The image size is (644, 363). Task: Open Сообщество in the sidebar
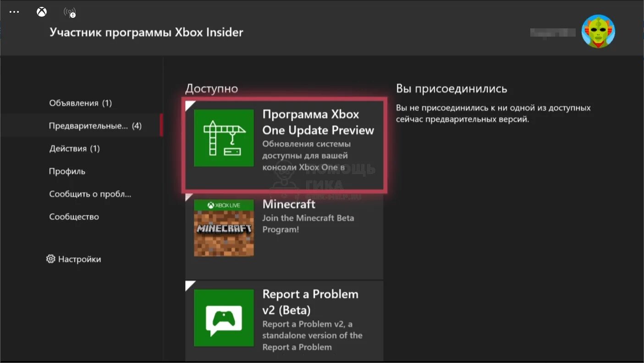pyautogui.click(x=74, y=217)
